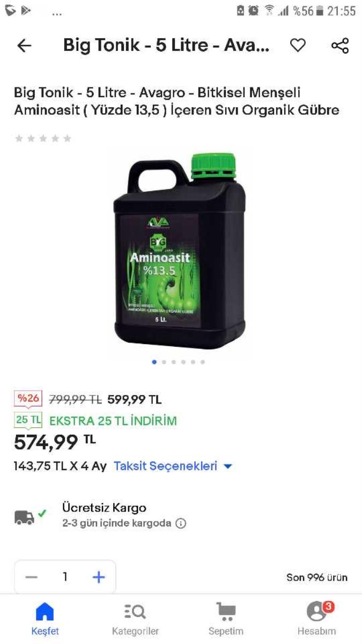Screen dimensions: 362x644
Task: Tap the share icon in header
Action: point(340,46)
